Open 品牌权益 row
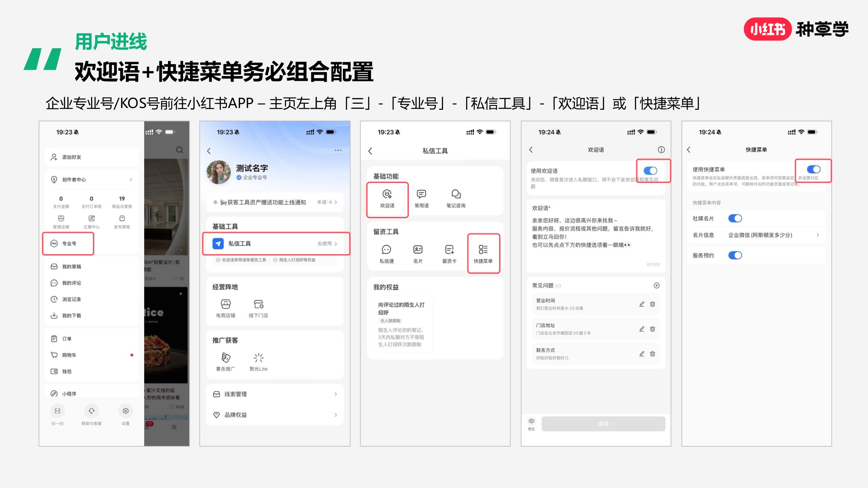The height and width of the screenshot is (488, 868). click(275, 415)
